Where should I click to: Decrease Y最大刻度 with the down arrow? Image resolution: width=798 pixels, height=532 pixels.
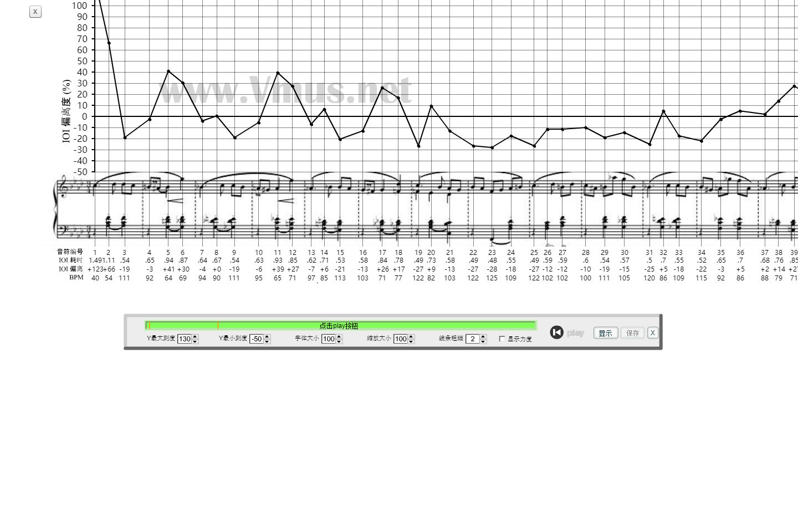195,341
